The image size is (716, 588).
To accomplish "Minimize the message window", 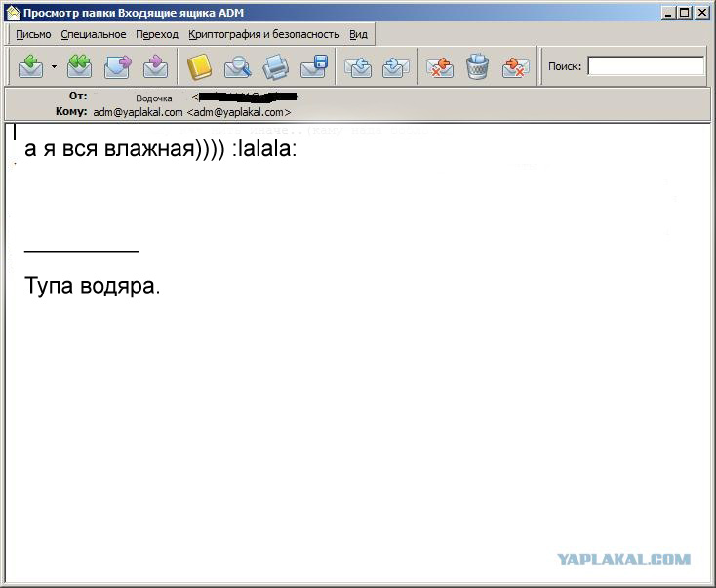I will pyautogui.click(x=668, y=13).
